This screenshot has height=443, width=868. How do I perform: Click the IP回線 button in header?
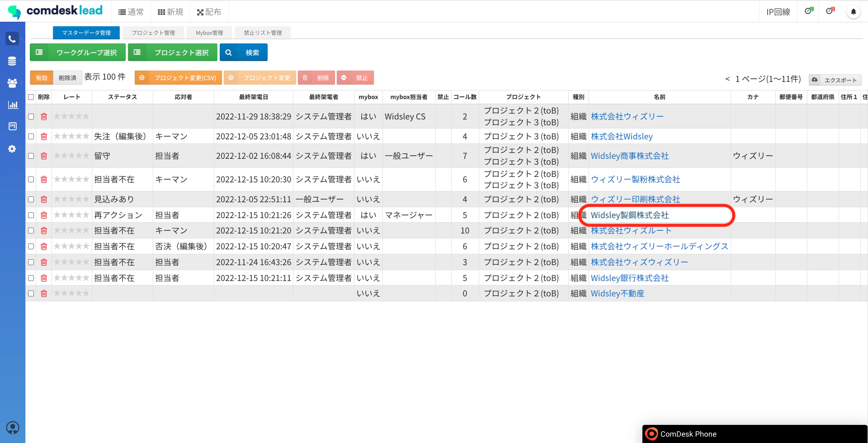click(778, 12)
